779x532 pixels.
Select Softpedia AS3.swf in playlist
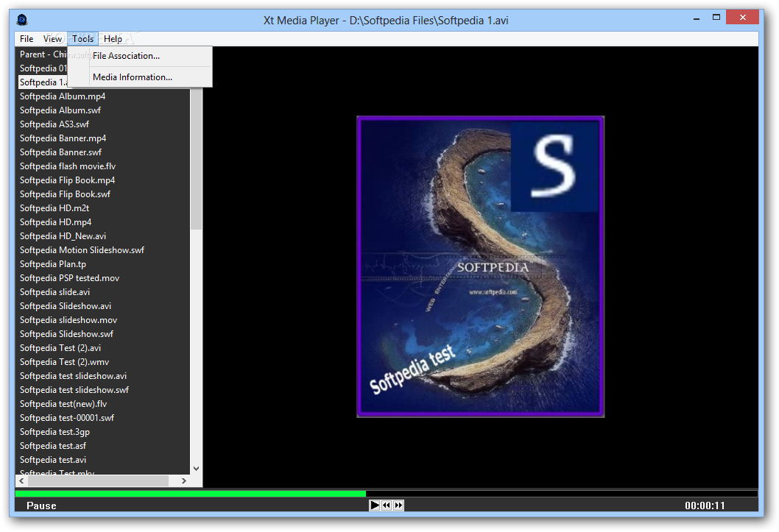point(54,124)
